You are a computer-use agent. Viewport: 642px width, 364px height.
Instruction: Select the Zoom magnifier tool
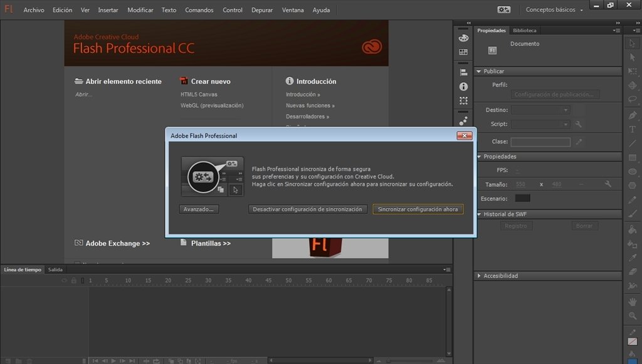tap(632, 316)
